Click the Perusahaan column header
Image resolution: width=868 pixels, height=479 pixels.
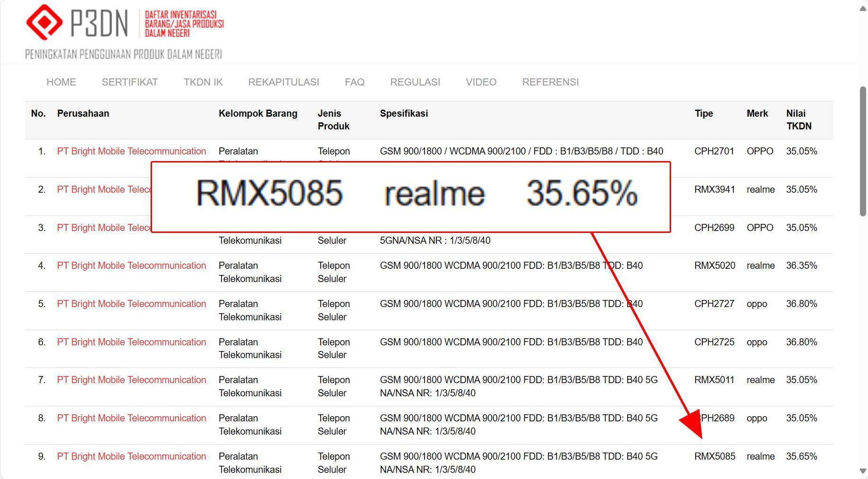coord(83,113)
